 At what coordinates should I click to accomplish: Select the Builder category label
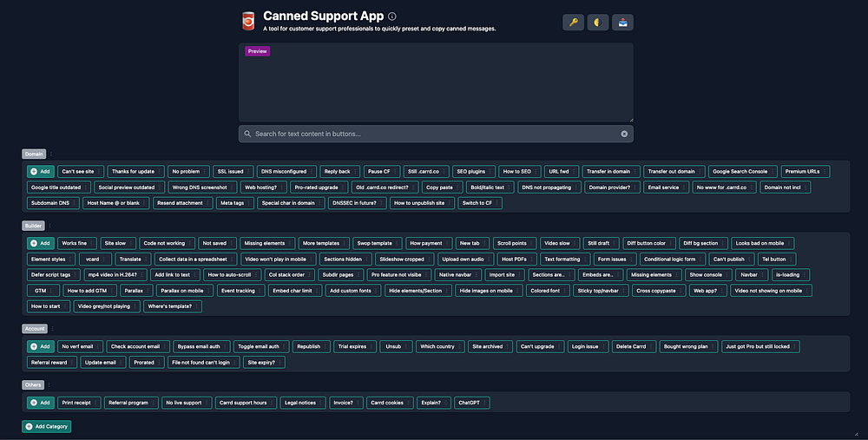point(33,226)
